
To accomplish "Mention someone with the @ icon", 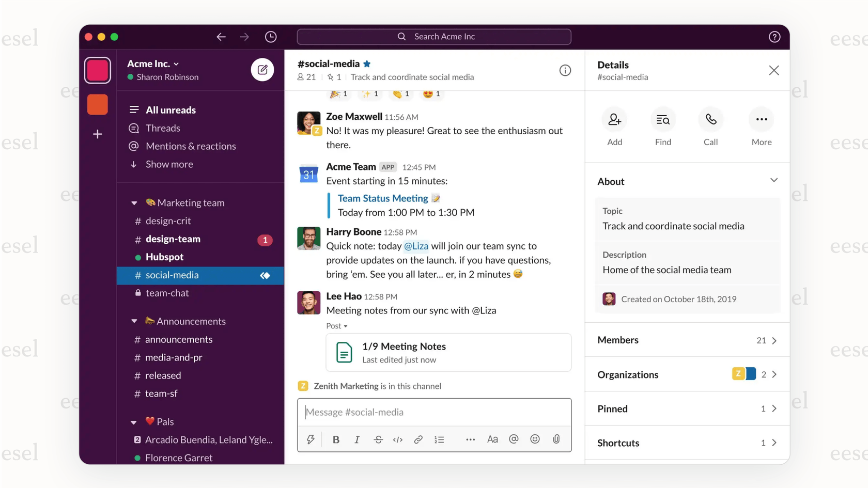I will pyautogui.click(x=514, y=439).
